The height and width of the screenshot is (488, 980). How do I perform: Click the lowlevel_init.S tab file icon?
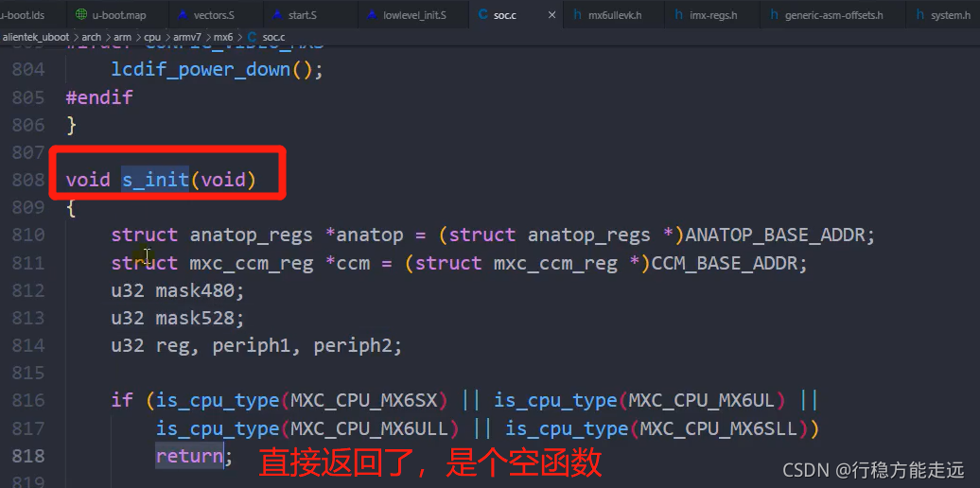pos(372,14)
